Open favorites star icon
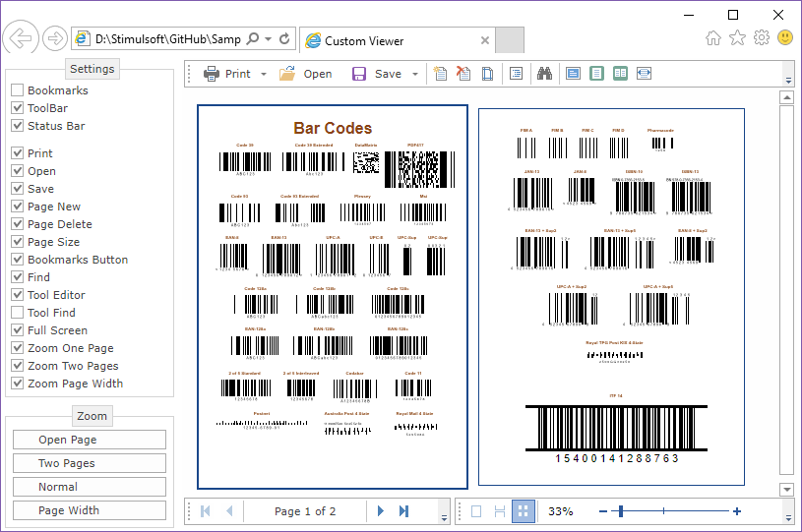 point(737,37)
